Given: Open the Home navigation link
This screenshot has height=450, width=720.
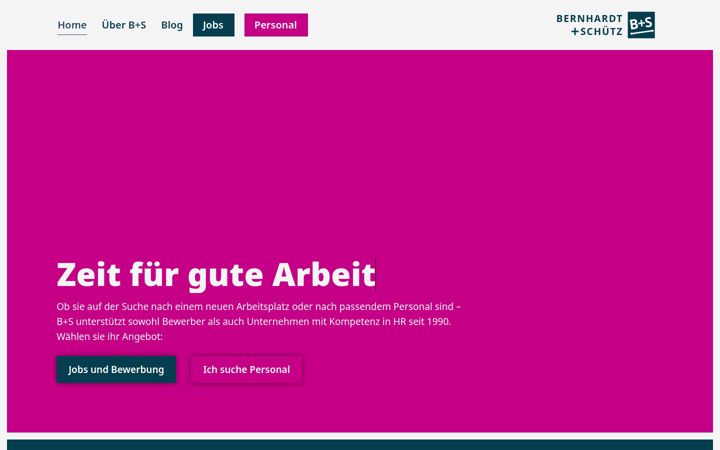Looking at the screenshot, I should coord(72,25).
